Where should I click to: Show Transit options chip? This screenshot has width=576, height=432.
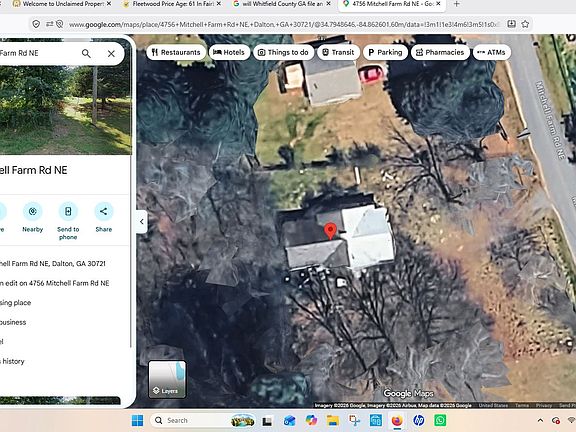pyautogui.click(x=338, y=52)
